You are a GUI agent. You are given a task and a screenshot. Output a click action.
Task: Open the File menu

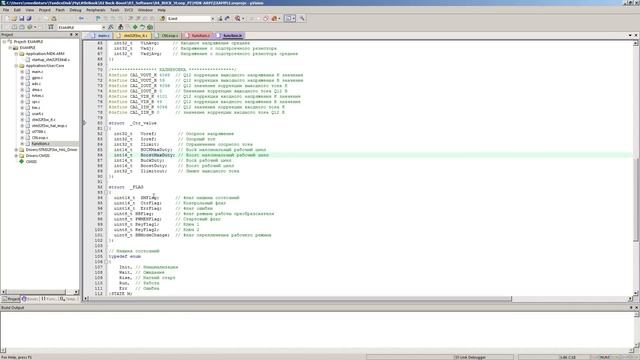pos(6,10)
